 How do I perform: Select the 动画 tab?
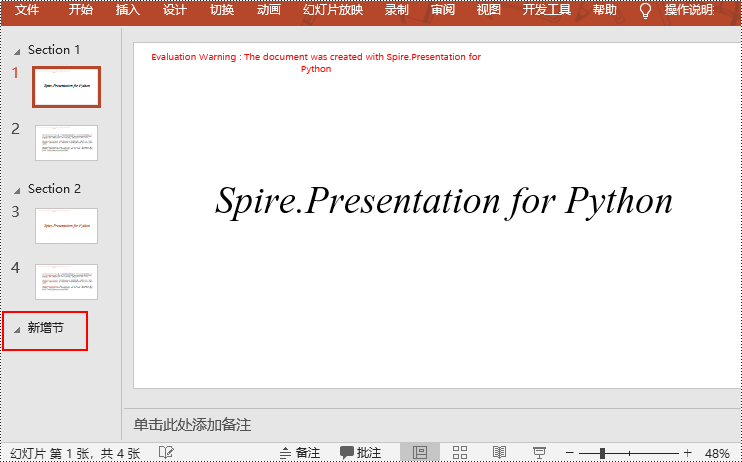pyautogui.click(x=269, y=9)
